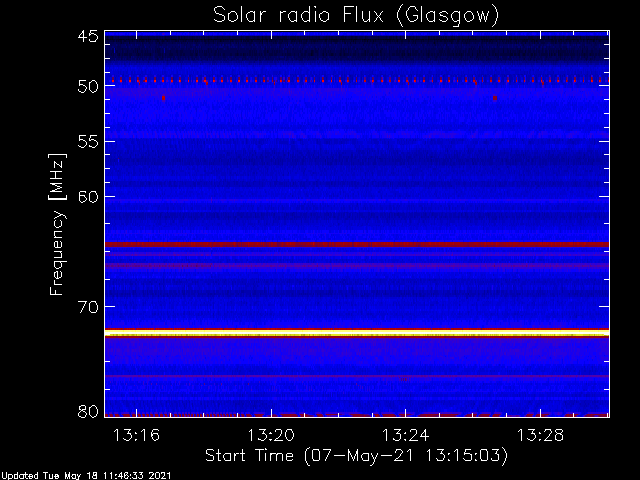
Task: Click the 70 frequency tick label
Action: 88,307
